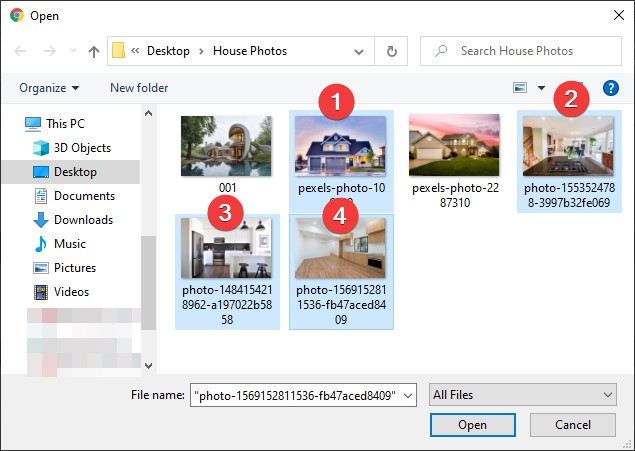Open the view options dropdown arrow
Image resolution: width=635 pixels, height=451 pixels.
pos(541,88)
